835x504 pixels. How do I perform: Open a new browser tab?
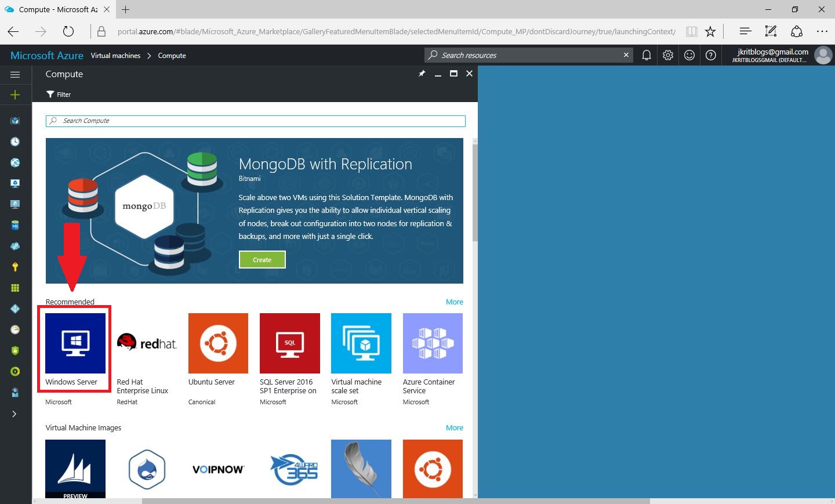pos(125,9)
